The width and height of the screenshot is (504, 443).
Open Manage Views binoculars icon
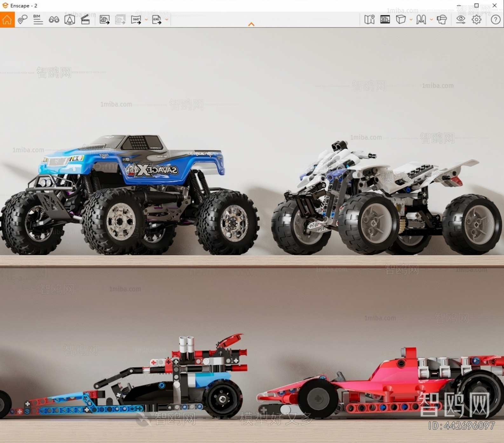54,20
